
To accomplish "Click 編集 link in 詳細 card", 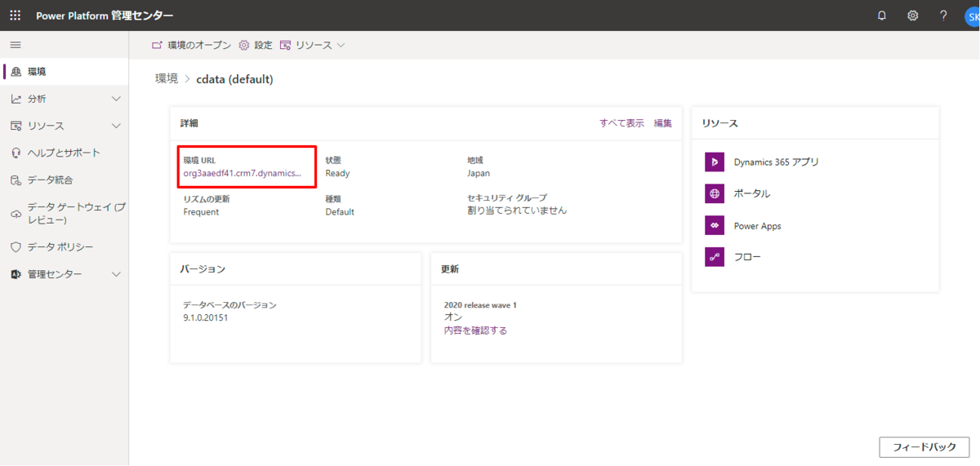I will 663,123.
